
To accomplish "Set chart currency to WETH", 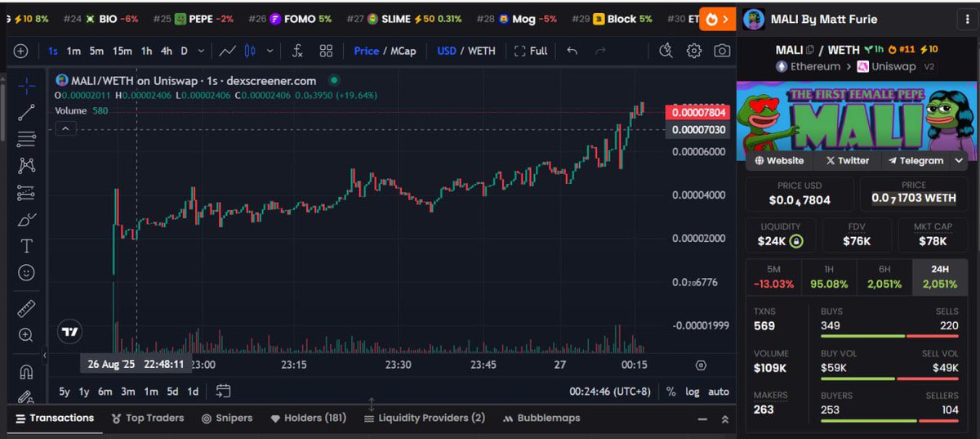I will (481, 51).
